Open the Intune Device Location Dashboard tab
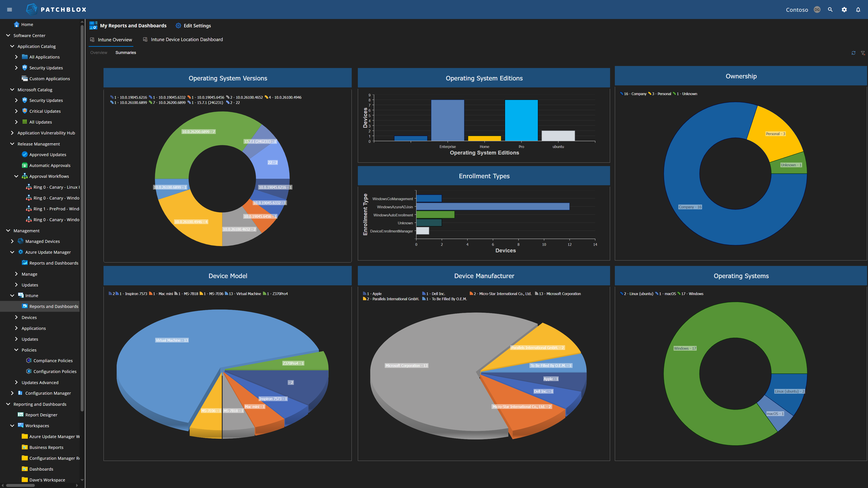 (x=187, y=39)
